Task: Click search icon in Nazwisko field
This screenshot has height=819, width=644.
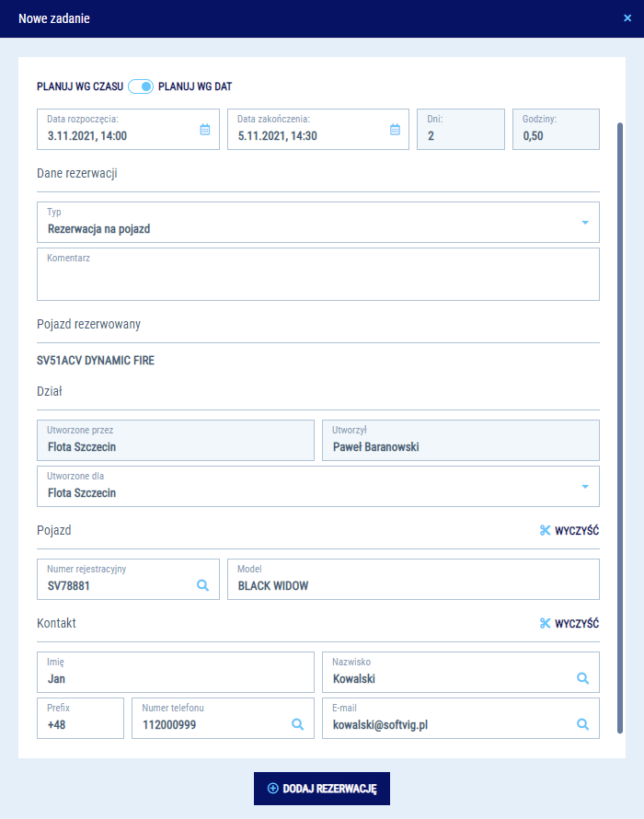Action: pyautogui.click(x=582, y=678)
